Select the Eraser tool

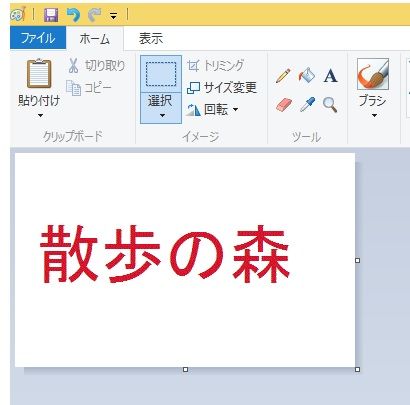point(284,105)
